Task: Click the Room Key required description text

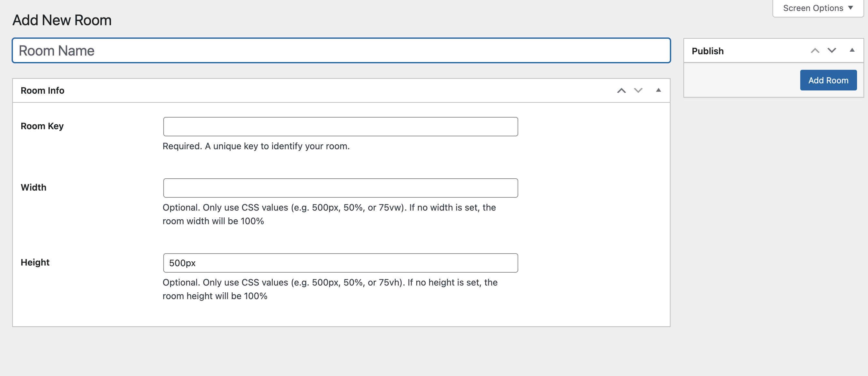Action: click(256, 146)
